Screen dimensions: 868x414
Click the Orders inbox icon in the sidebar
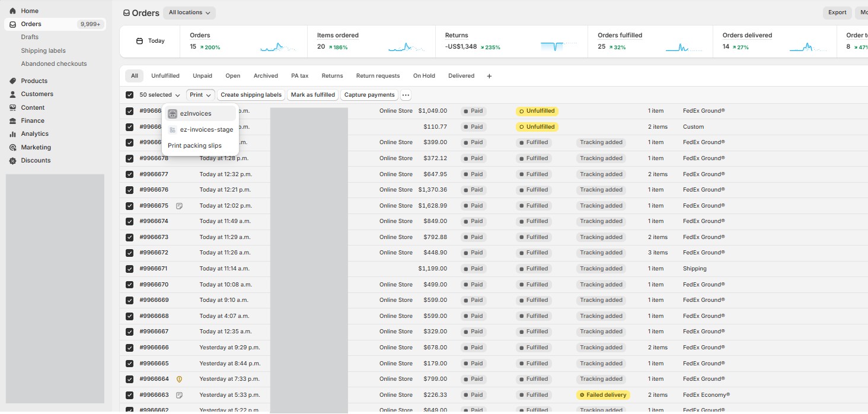[x=12, y=24]
